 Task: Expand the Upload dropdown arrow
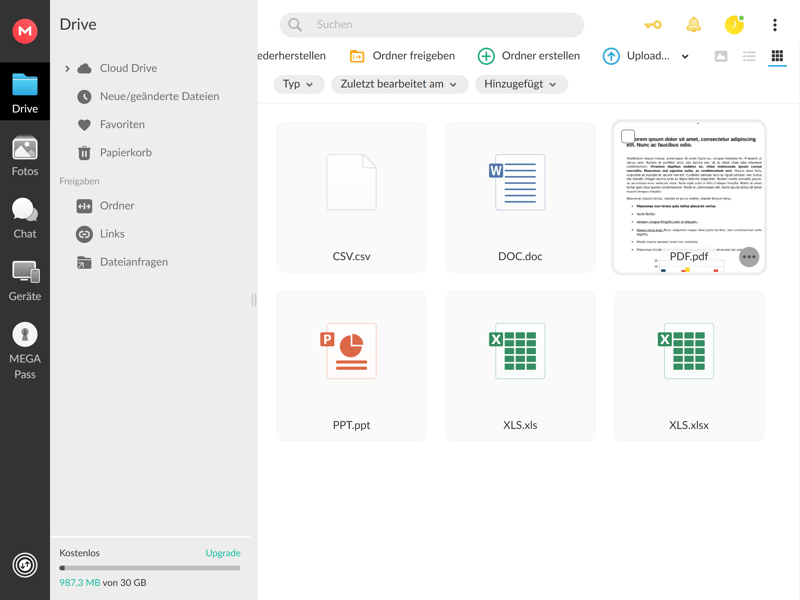coord(685,57)
